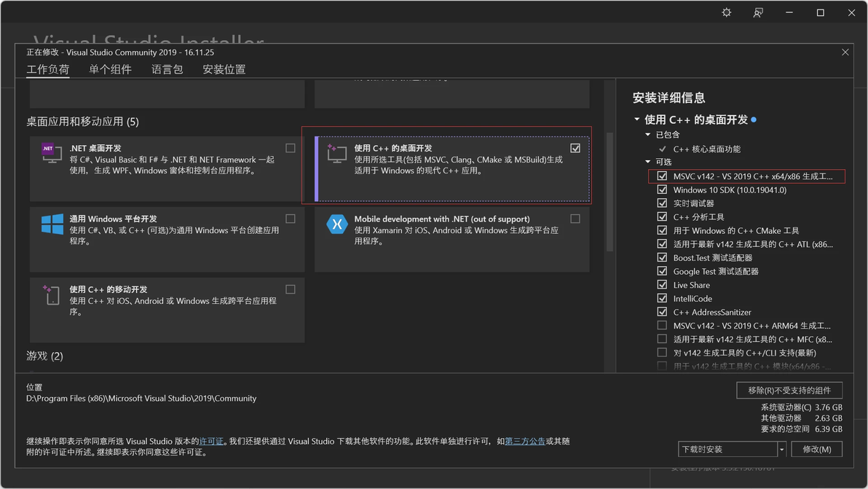868x489 pixels.
Task: Open the 下载时安装 dropdown arrow
Action: tap(781, 449)
